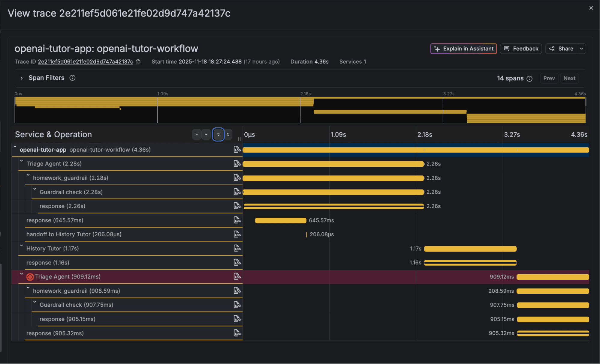Click the info icon next to Span Filters

(72, 78)
